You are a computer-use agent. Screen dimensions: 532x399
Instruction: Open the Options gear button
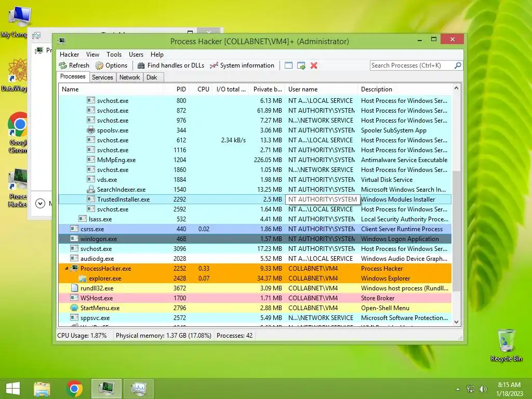click(x=111, y=65)
